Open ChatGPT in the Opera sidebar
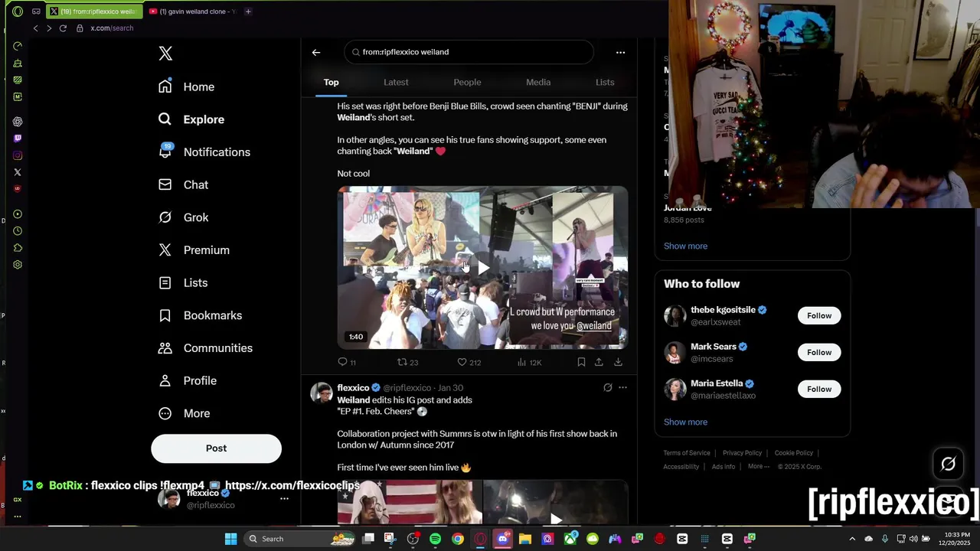980x551 pixels. [18, 122]
